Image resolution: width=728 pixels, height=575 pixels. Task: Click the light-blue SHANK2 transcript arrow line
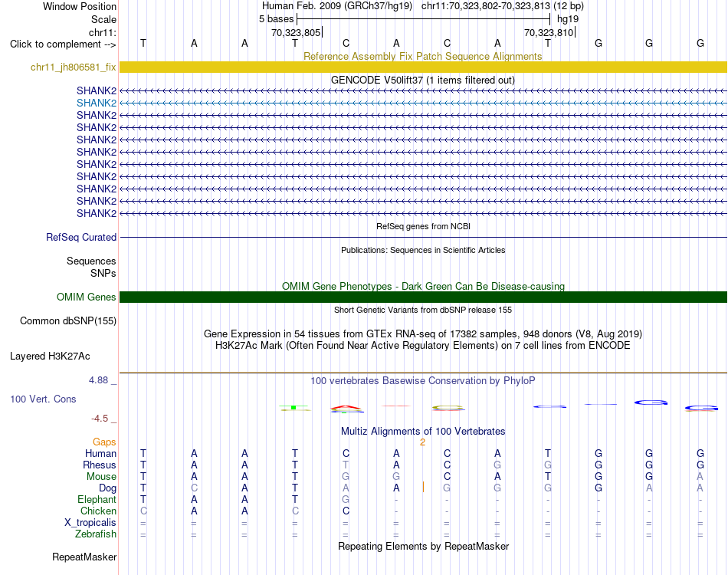423,103
